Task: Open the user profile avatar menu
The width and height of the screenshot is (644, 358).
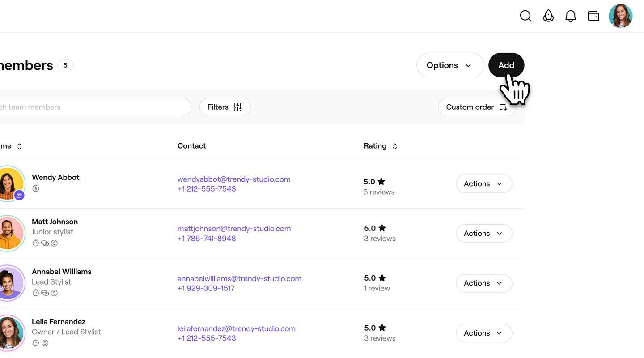Action: point(620,16)
